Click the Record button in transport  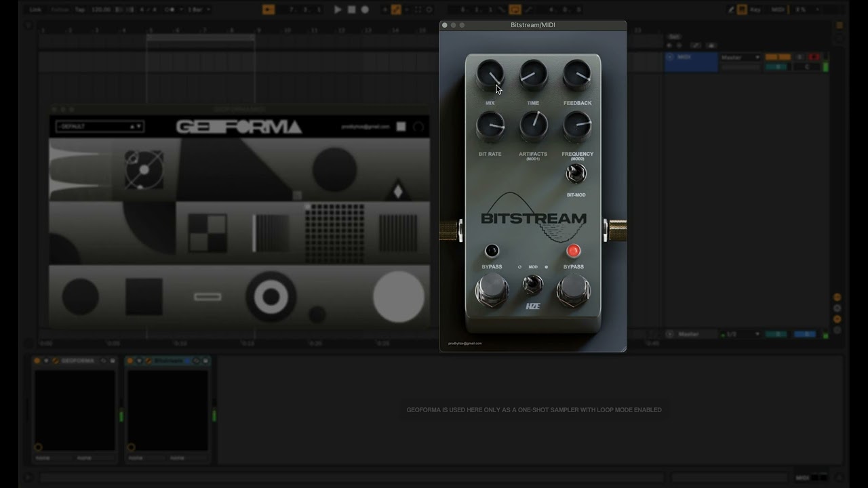[365, 9]
